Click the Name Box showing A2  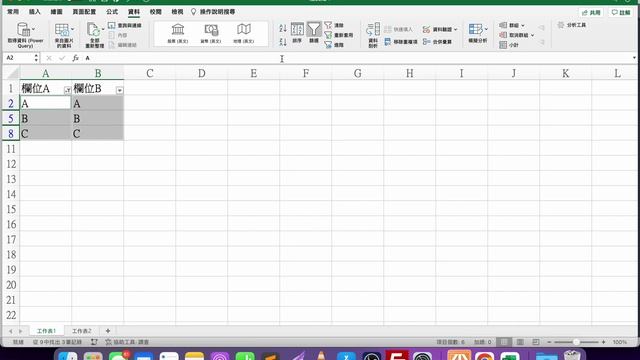[x=20, y=58]
